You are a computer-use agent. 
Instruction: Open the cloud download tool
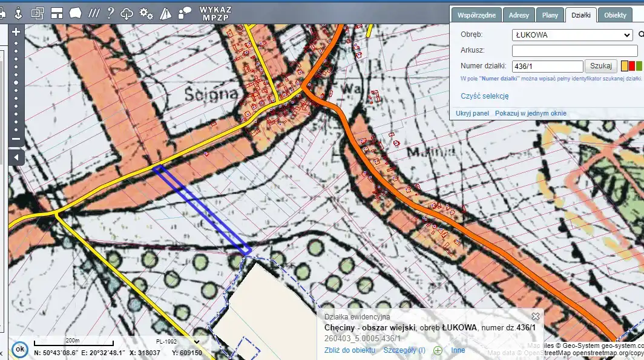click(127, 13)
